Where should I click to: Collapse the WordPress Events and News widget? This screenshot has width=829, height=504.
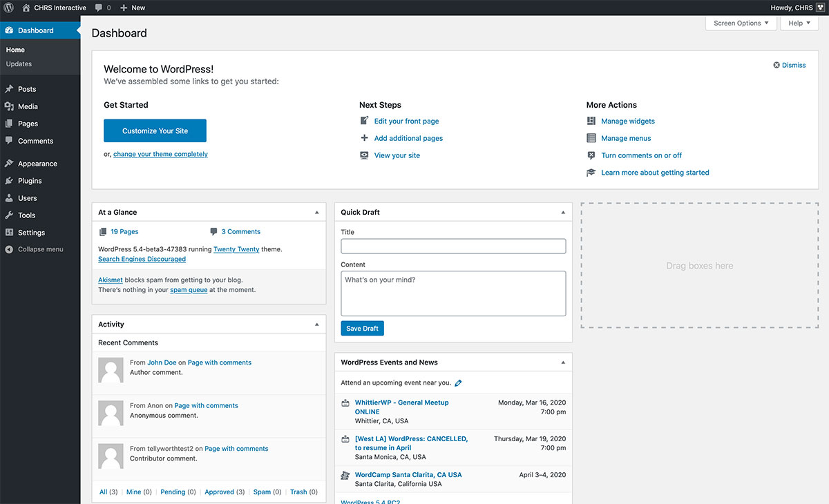563,362
